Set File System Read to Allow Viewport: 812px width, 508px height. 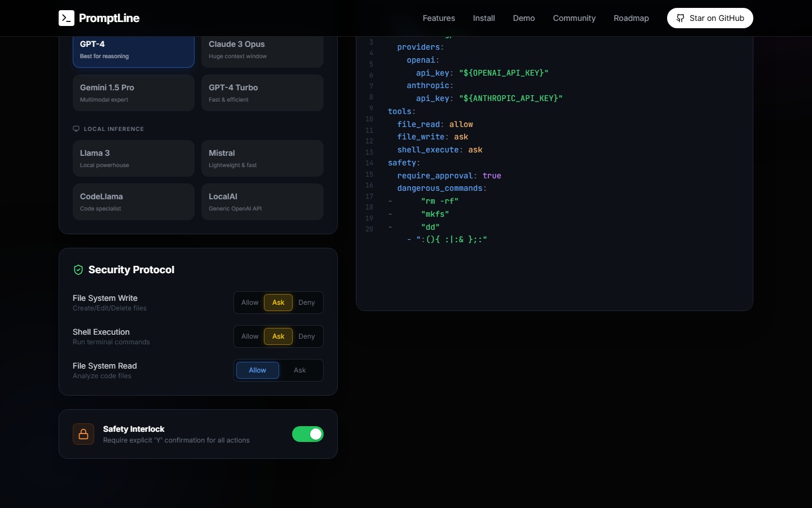258,370
